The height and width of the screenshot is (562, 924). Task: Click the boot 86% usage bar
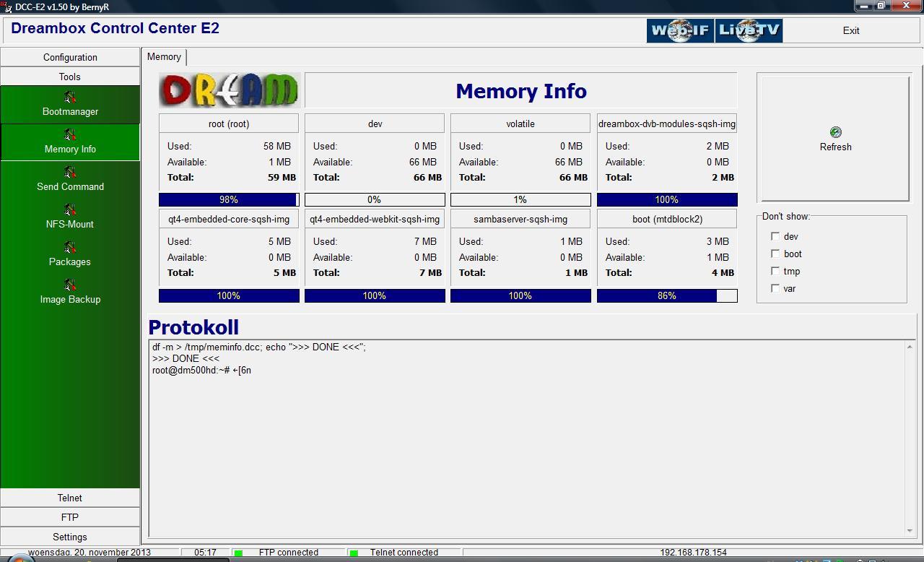tap(667, 295)
